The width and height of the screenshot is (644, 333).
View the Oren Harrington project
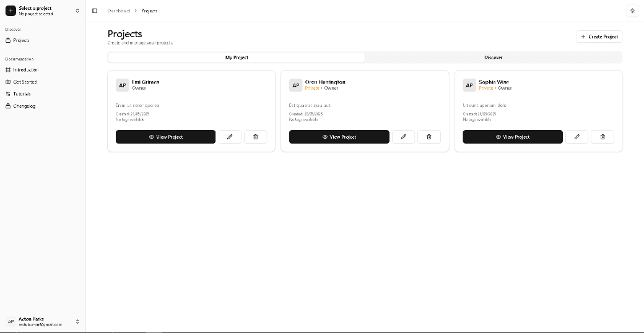[339, 137]
